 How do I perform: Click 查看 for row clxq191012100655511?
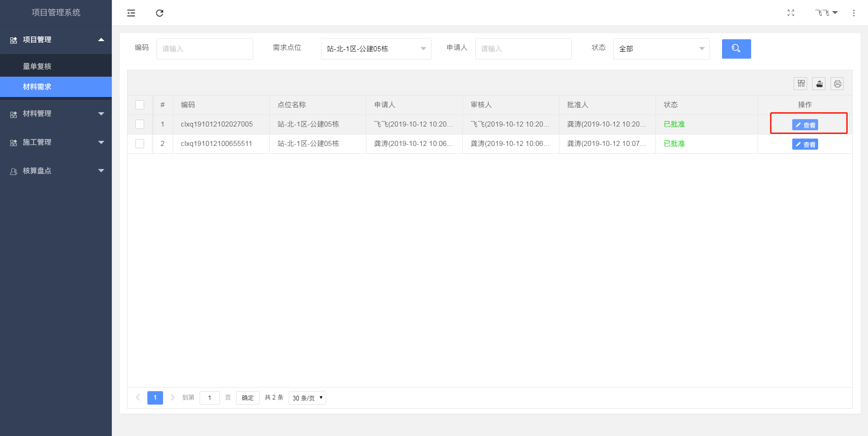pos(805,144)
